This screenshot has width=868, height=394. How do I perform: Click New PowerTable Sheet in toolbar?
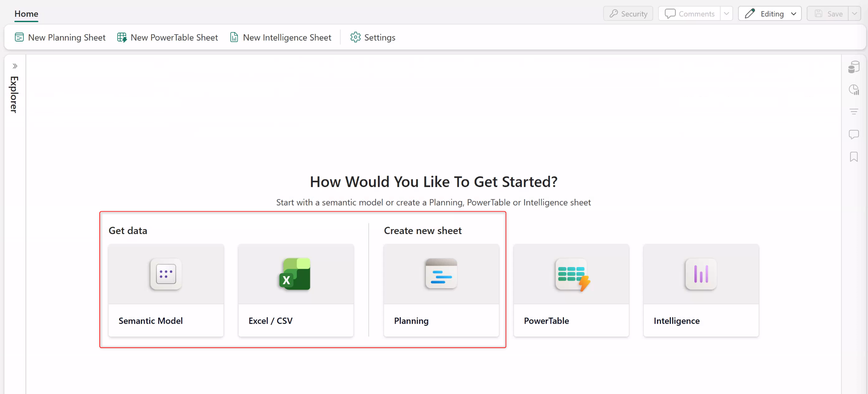(168, 38)
